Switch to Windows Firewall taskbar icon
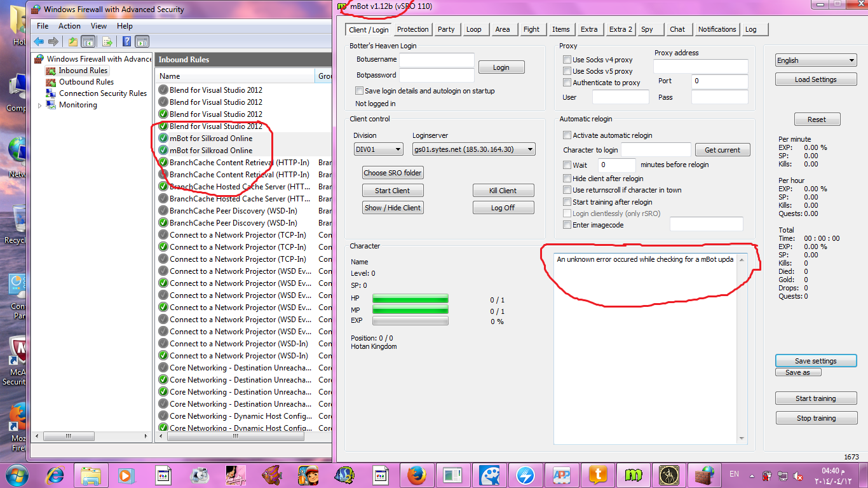The height and width of the screenshot is (488, 868). pyautogui.click(x=705, y=475)
